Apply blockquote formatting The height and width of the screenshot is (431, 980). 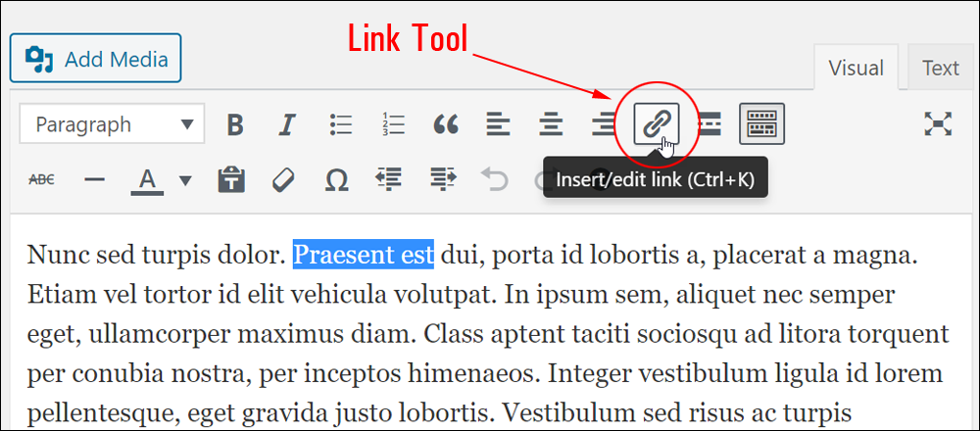point(446,123)
